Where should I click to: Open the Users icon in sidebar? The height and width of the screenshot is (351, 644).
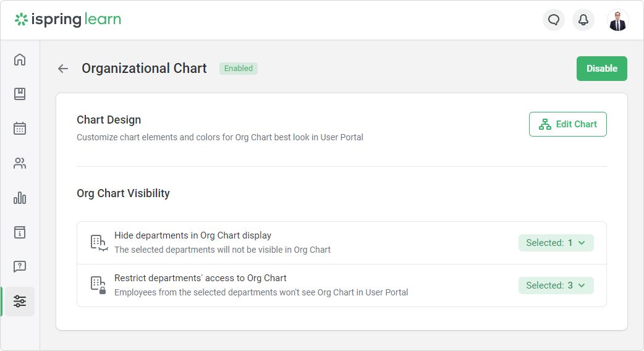pos(20,163)
